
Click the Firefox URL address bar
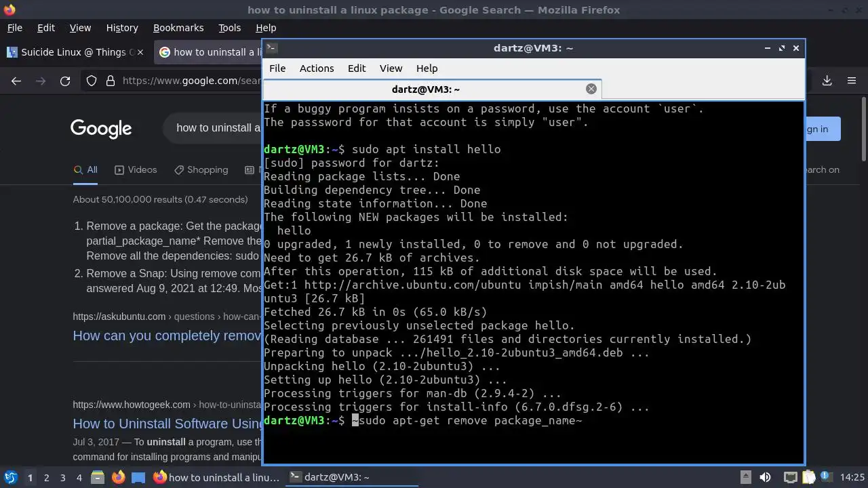point(191,81)
